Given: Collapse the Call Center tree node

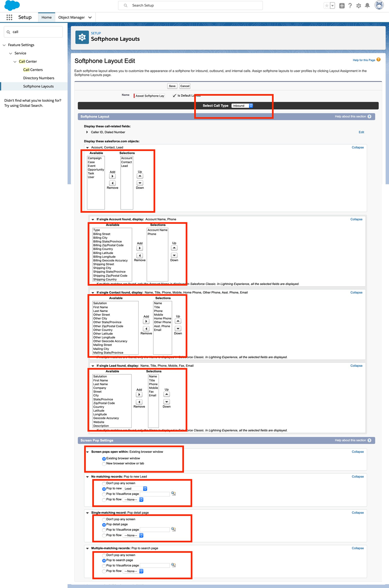Looking at the screenshot, I should pos(15,61).
